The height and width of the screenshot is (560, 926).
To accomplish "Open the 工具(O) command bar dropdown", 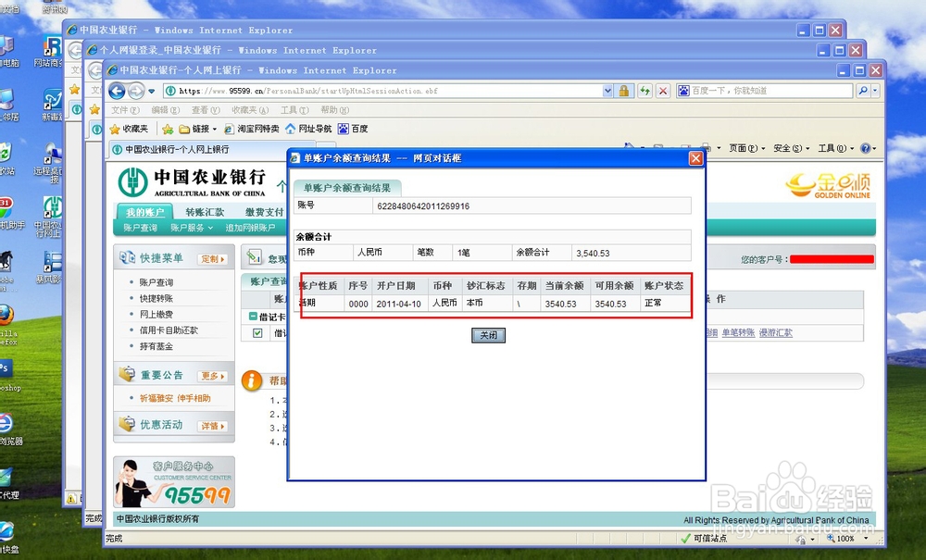I will coord(835,148).
